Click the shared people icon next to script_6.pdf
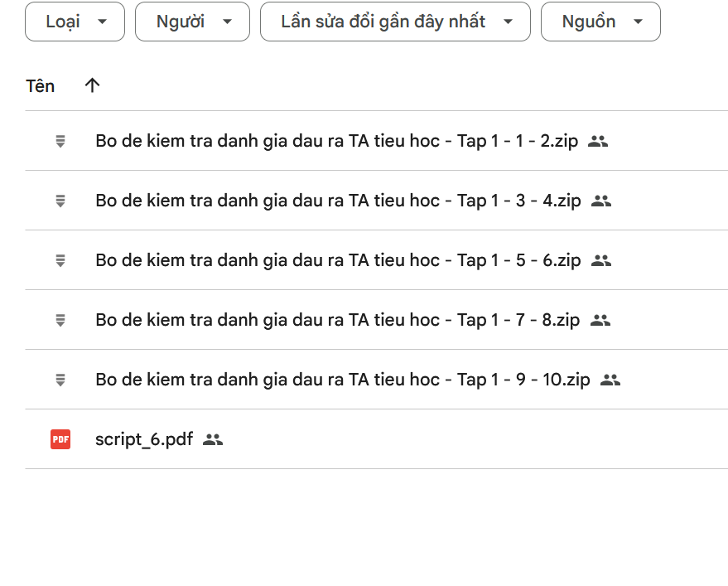 pos(213,439)
